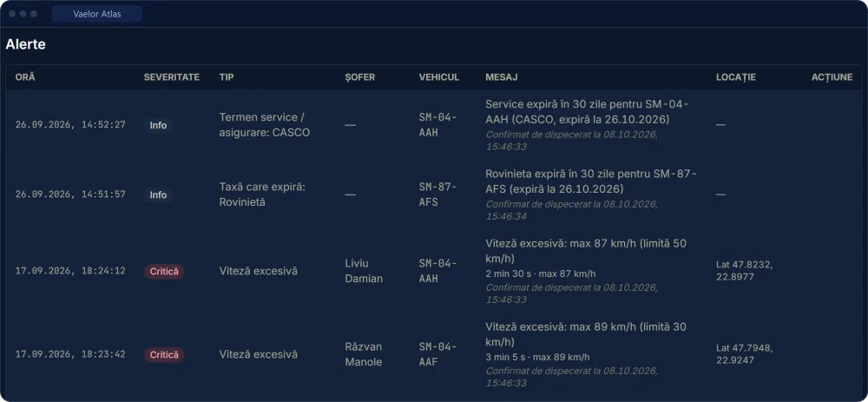
Task: Click 'Taxă care expiră: Rovinietă' type
Action: (x=262, y=194)
